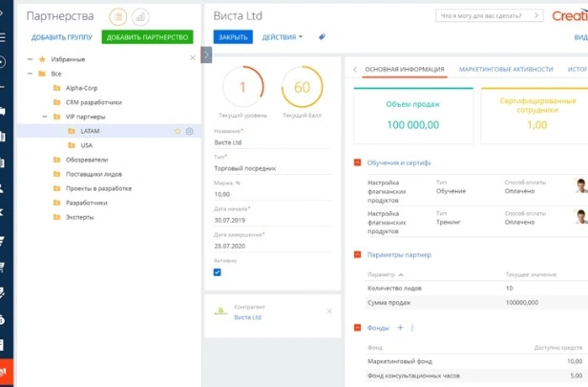Switch to list view icon in Партнерства header
The image size is (588, 387).
pos(117,16)
